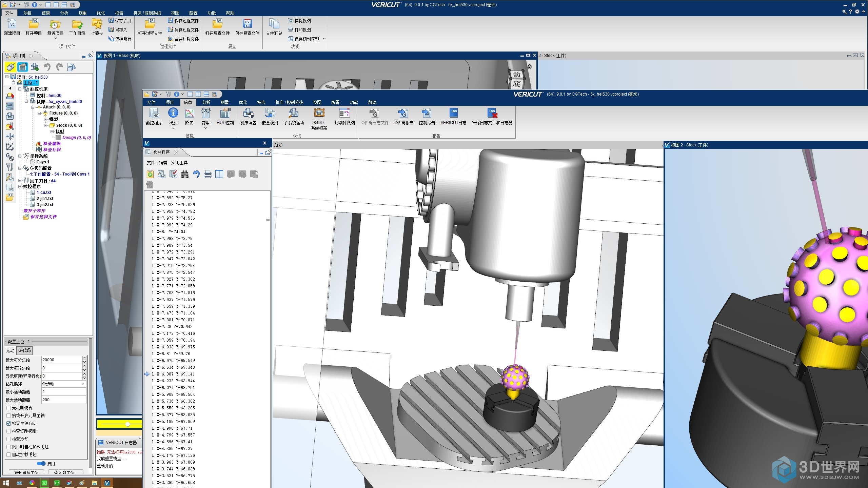Image resolution: width=868 pixels, height=488 pixels.
Task: Open the 控制报告 icon
Action: click(427, 116)
